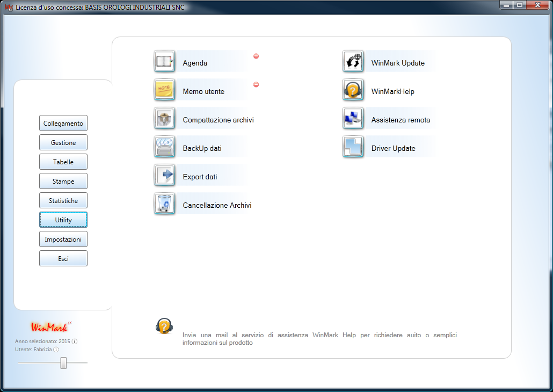The width and height of the screenshot is (553, 392).
Task: Click the Agenda label
Action: tap(195, 63)
